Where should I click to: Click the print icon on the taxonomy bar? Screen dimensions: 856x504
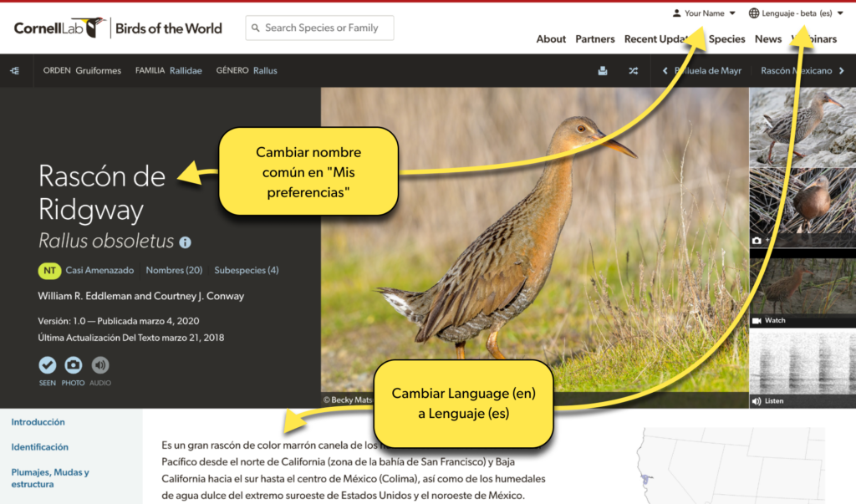click(x=603, y=70)
